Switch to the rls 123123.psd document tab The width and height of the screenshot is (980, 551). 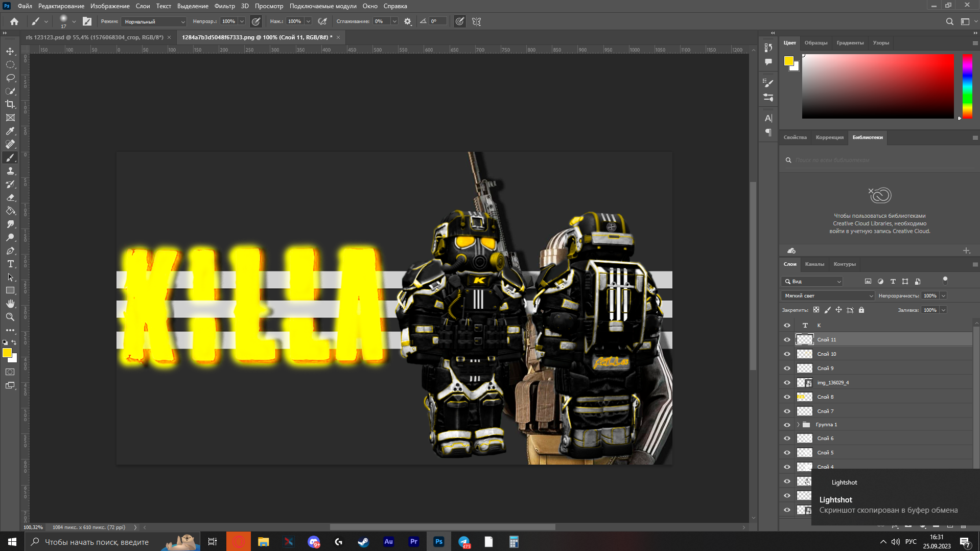coord(95,37)
